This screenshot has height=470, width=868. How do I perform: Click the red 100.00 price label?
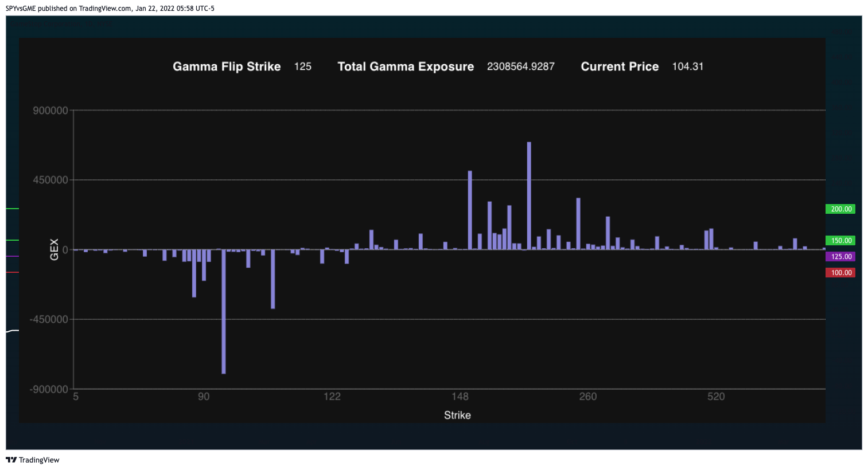840,273
